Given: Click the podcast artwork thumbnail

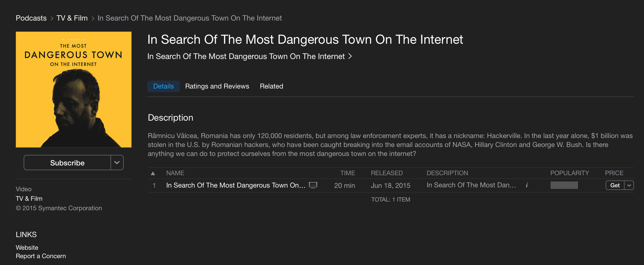Looking at the screenshot, I should point(73,89).
